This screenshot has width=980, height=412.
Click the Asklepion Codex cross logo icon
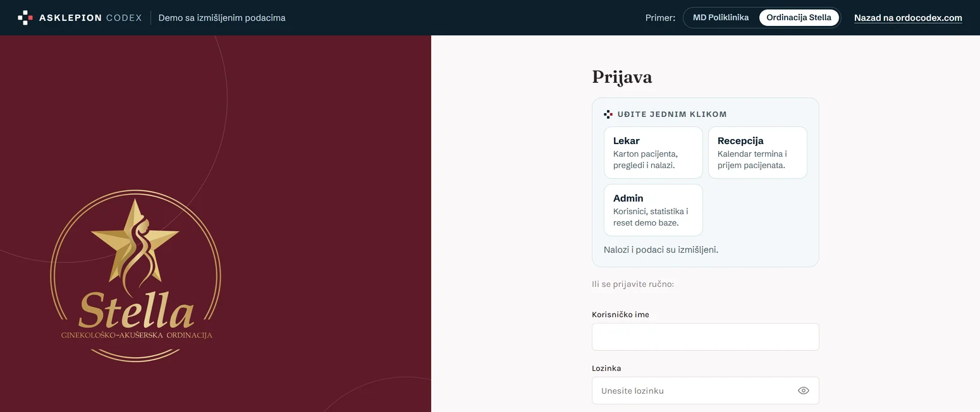click(x=25, y=18)
